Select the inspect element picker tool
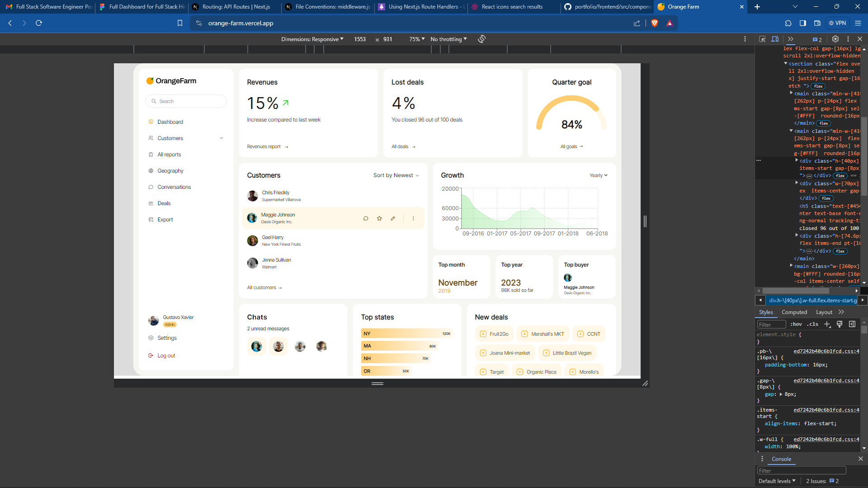868x488 pixels. coord(762,39)
